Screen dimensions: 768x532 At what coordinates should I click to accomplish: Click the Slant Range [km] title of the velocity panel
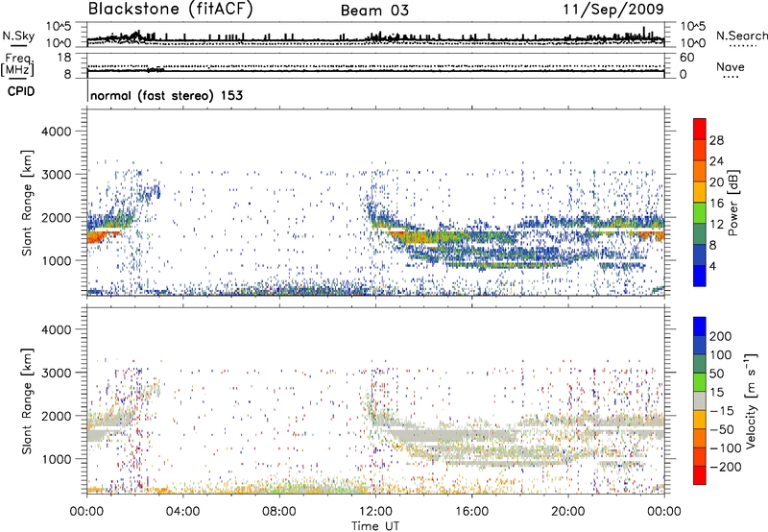click(27, 400)
